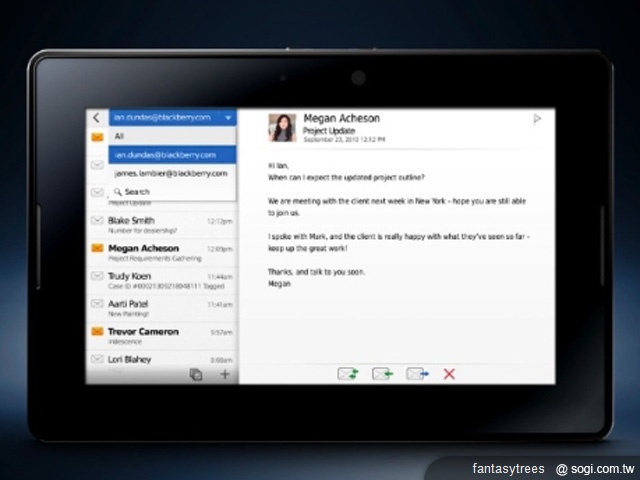Choose james.lambier@blackberry.com from the account list
Screen dimensions: 640x480
coord(171,173)
